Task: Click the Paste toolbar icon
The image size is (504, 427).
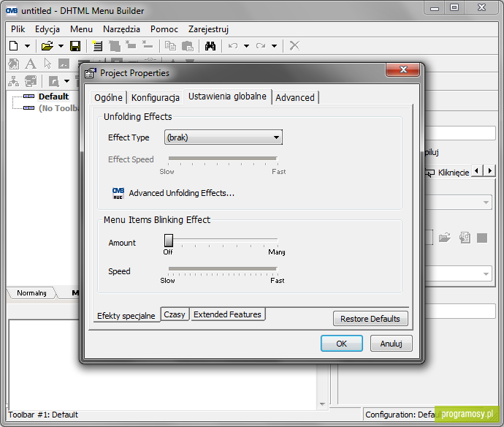Action: (188, 46)
